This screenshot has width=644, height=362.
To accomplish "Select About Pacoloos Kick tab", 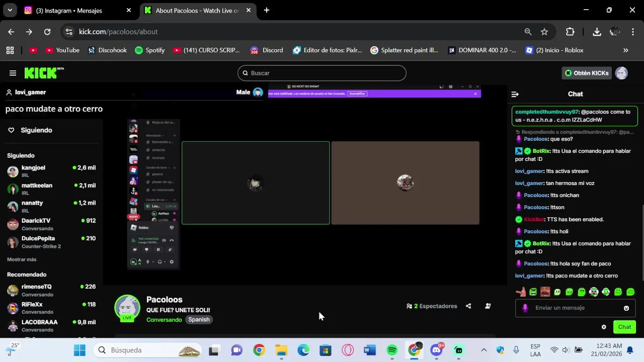I will click(x=197, y=11).
